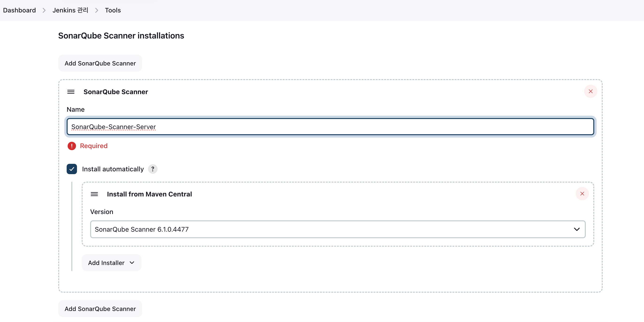The width and height of the screenshot is (644, 322).
Task: Open the Dashboard from the breadcrumb
Action: (x=19, y=10)
